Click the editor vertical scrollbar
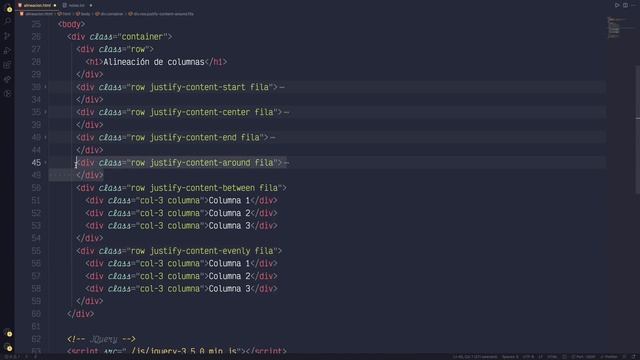Viewport: 640px width, 360px height. (638, 131)
